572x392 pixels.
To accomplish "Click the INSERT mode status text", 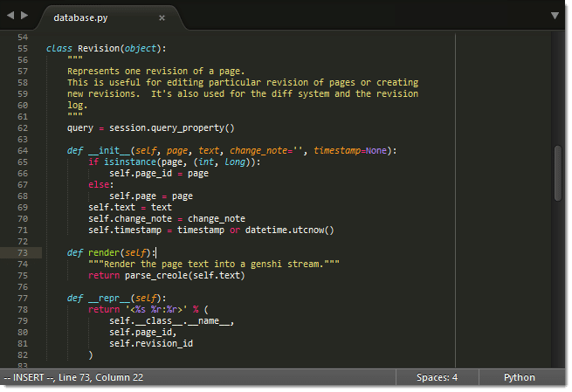I will (29, 377).
